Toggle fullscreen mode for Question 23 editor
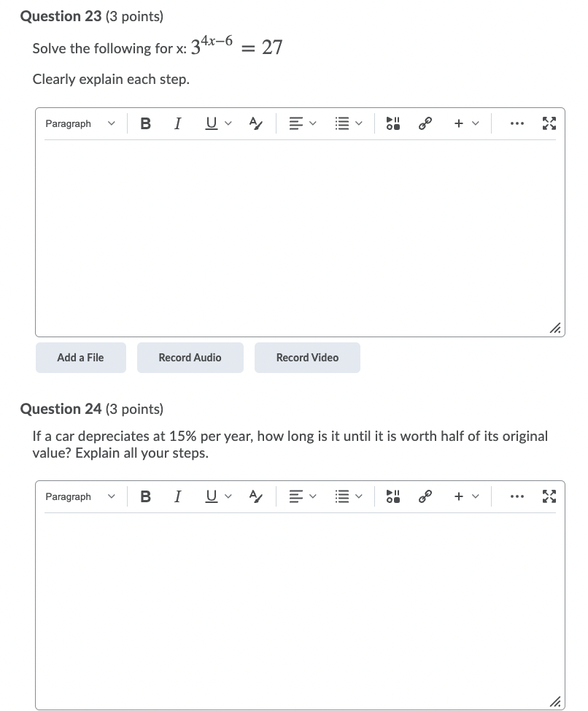588x711 pixels. [549, 123]
